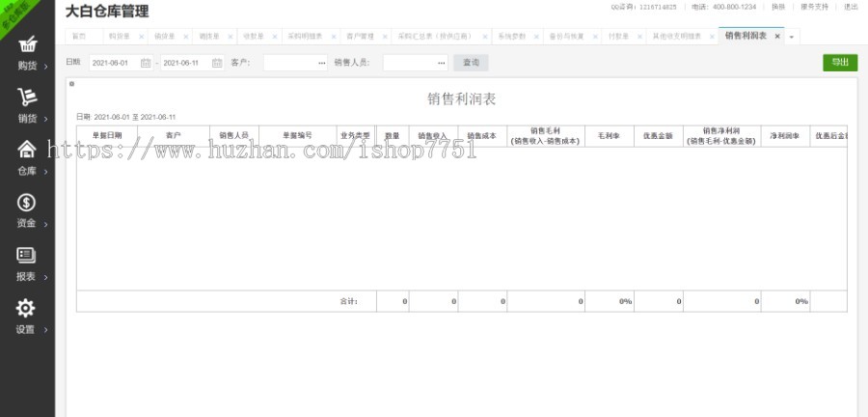The width and height of the screenshot is (868, 417).
Task: Open the 客户 selector ellipsis
Action: click(322, 63)
